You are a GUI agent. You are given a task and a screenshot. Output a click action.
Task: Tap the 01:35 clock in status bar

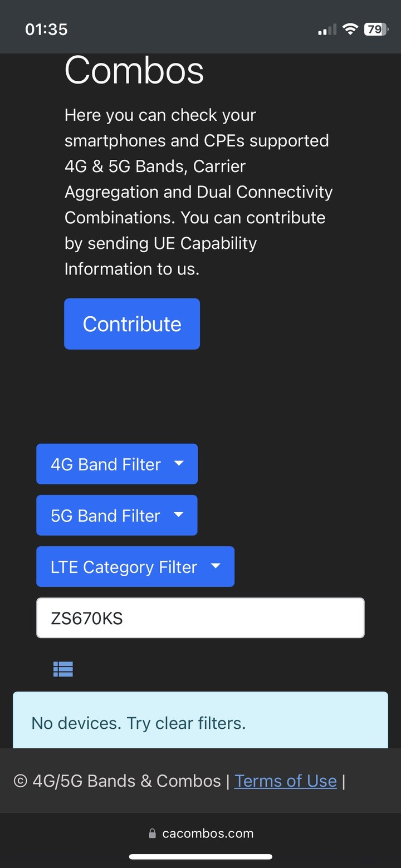coord(46,30)
